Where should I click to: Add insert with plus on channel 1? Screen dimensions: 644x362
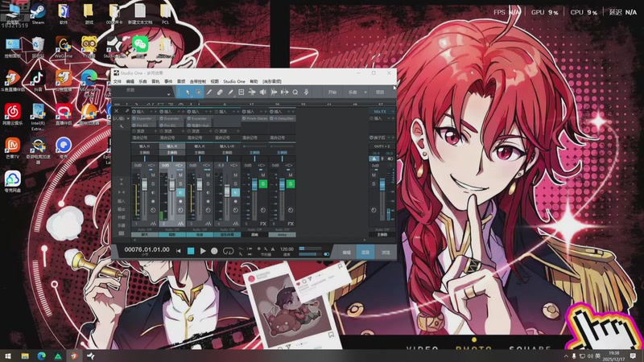(155, 112)
